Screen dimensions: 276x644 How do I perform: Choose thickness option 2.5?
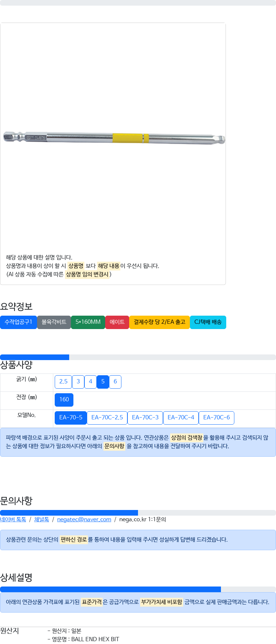(63, 382)
